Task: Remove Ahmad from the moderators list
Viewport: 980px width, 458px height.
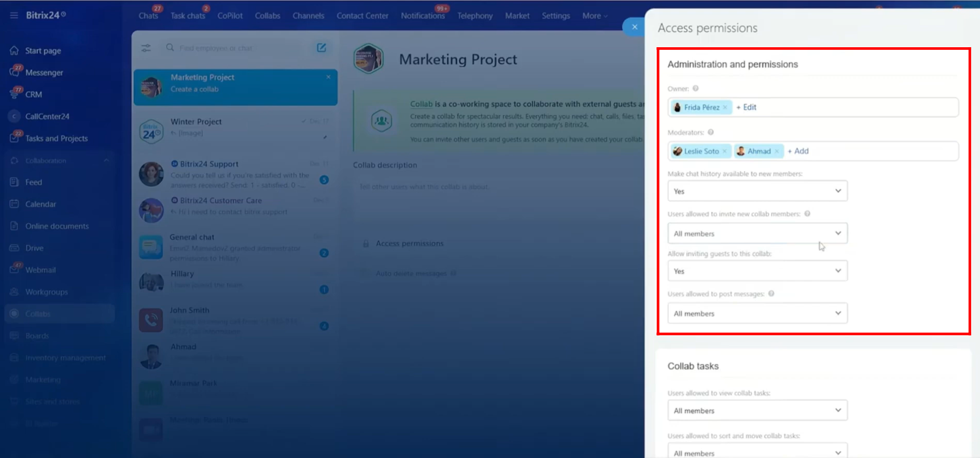Action: click(x=777, y=151)
